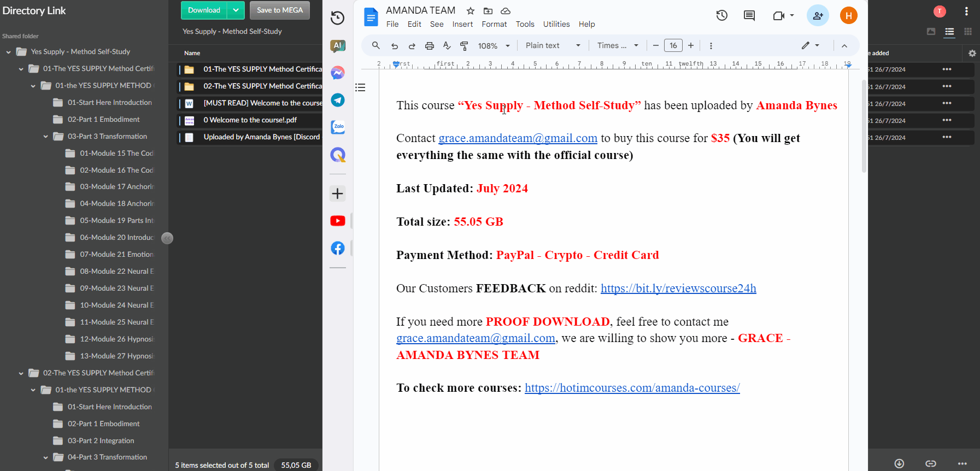The height and width of the screenshot is (471, 980).
Task: Click the move to folder icon
Action: pos(488,11)
